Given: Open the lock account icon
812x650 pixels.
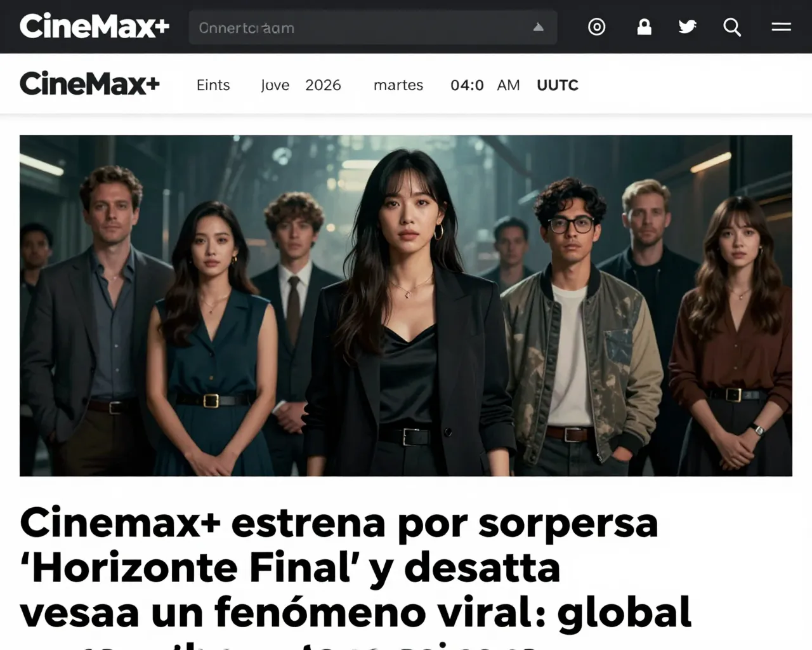Looking at the screenshot, I should [644, 27].
